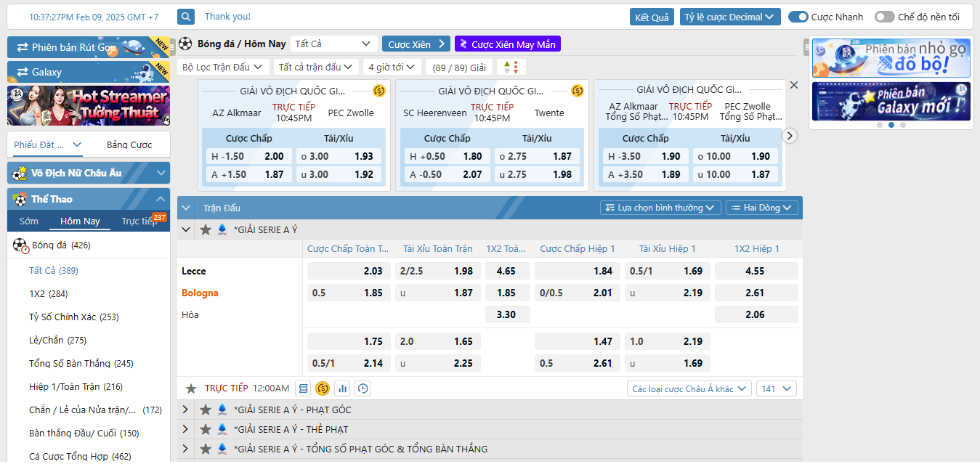Viewport: 980px width, 464px height.
Task: Favorite the GIẢI SERIE A Ý league star
Action: pyautogui.click(x=206, y=229)
